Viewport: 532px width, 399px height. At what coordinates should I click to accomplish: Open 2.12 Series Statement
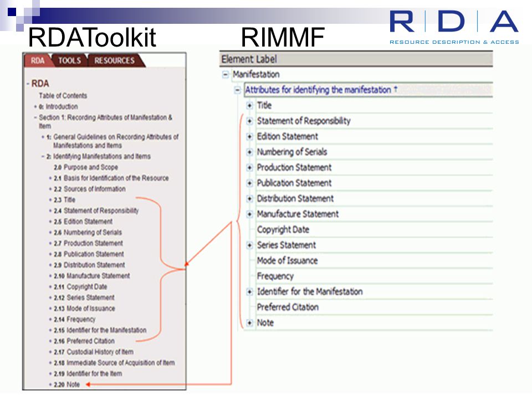point(84,298)
